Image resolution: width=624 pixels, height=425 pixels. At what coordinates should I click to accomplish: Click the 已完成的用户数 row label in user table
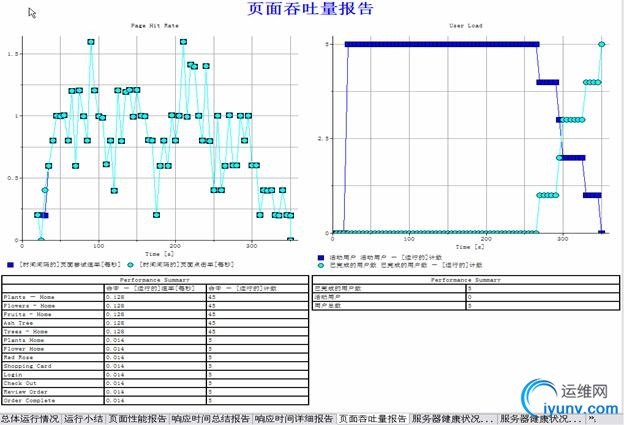pos(338,288)
